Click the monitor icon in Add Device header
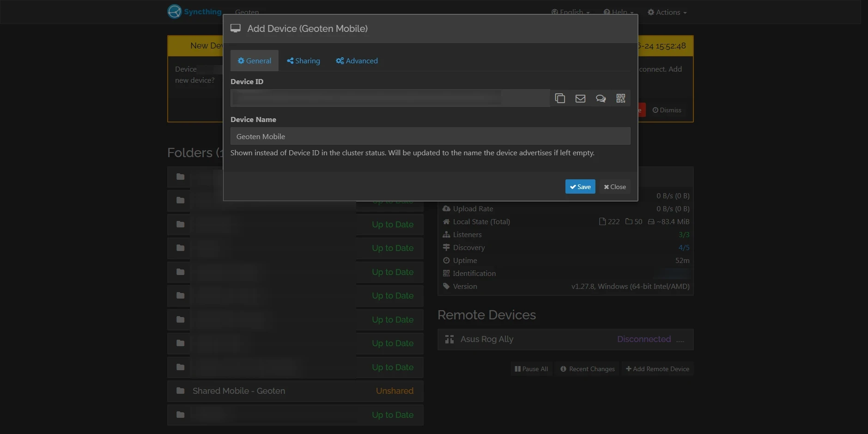Image resolution: width=868 pixels, height=434 pixels. (x=236, y=28)
